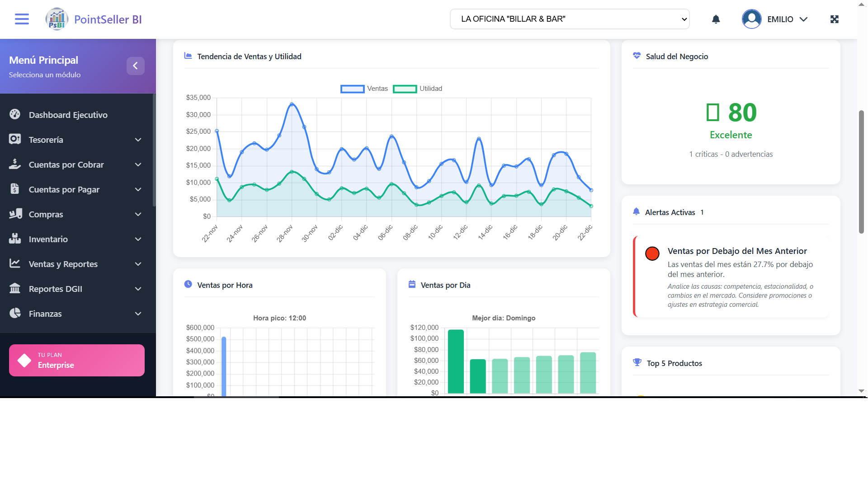868x488 pixels.
Task: Click the fullscreen expand icon
Action: point(835,19)
